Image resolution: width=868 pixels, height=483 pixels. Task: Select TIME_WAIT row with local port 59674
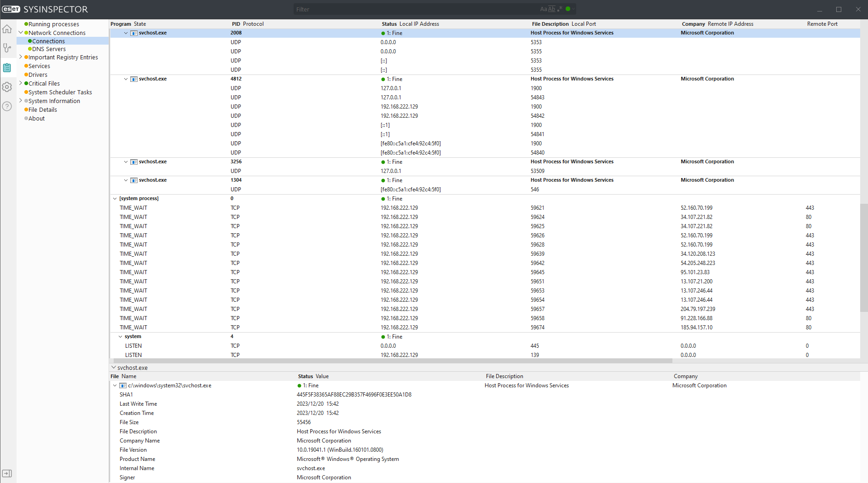(x=485, y=328)
